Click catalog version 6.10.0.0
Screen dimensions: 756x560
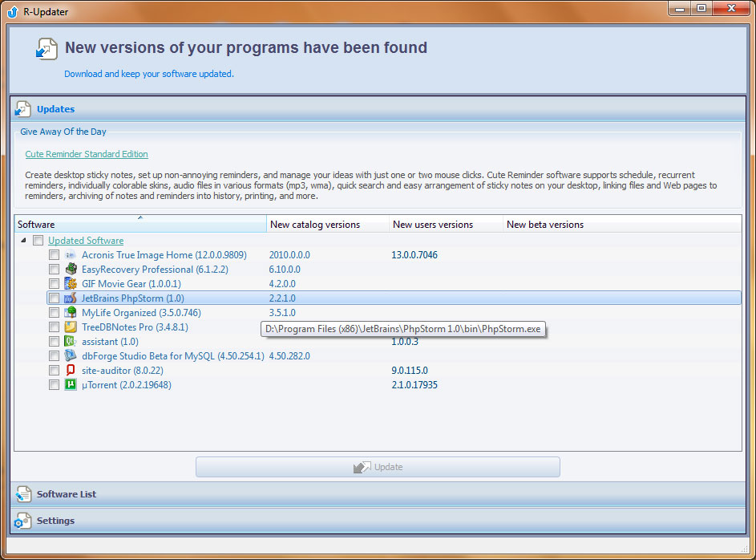pyautogui.click(x=285, y=269)
